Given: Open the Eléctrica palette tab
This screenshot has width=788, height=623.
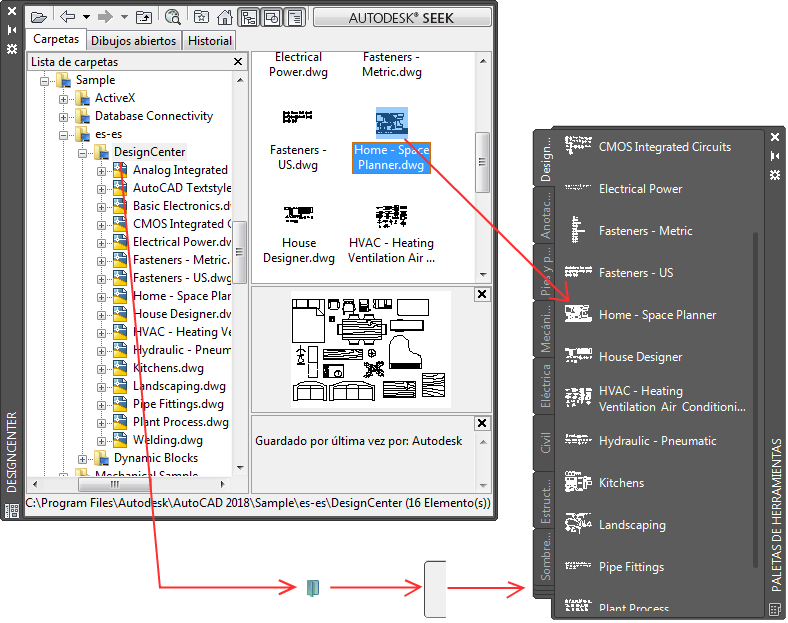Looking at the screenshot, I should pyautogui.click(x=545, y=386).
